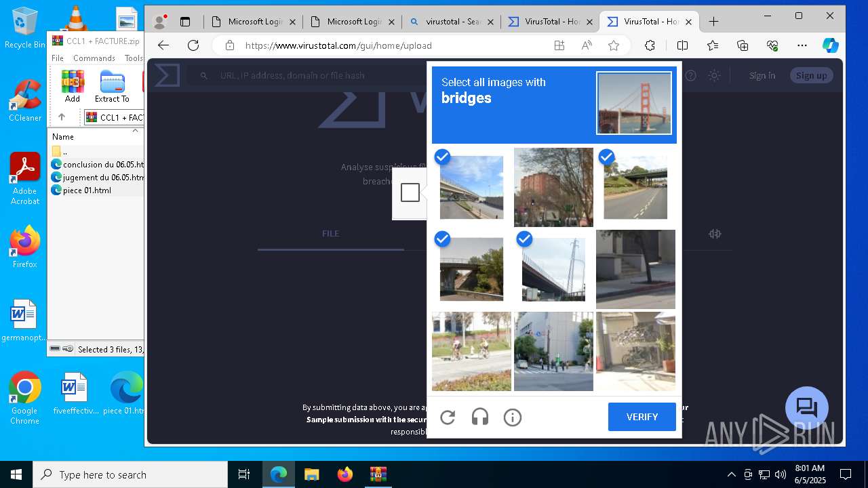This screenshot has width=868, height=488.
Task: Click the captcha reload challenge icon
Action: point(448,417)
